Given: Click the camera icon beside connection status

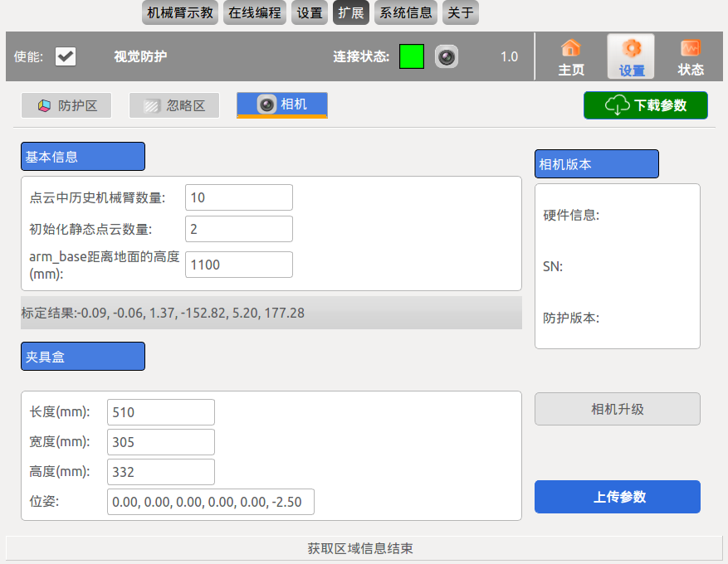Looking at the screenshot, I should 447,57.
